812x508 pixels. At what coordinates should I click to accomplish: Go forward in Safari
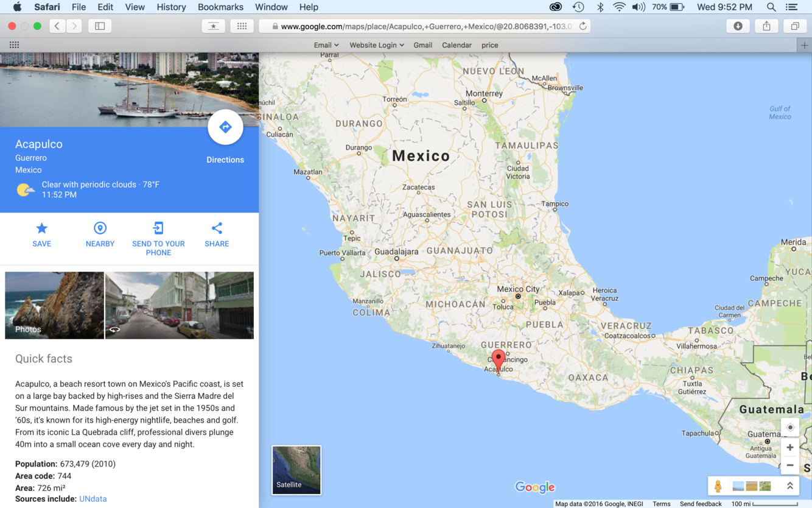click(x=74, y=26)
